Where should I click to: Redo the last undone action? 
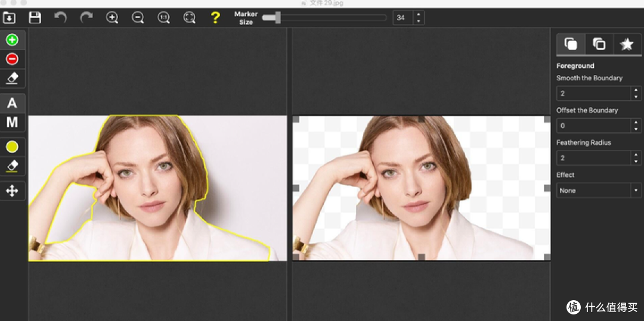pyautogui.click(x=86, y=18)
